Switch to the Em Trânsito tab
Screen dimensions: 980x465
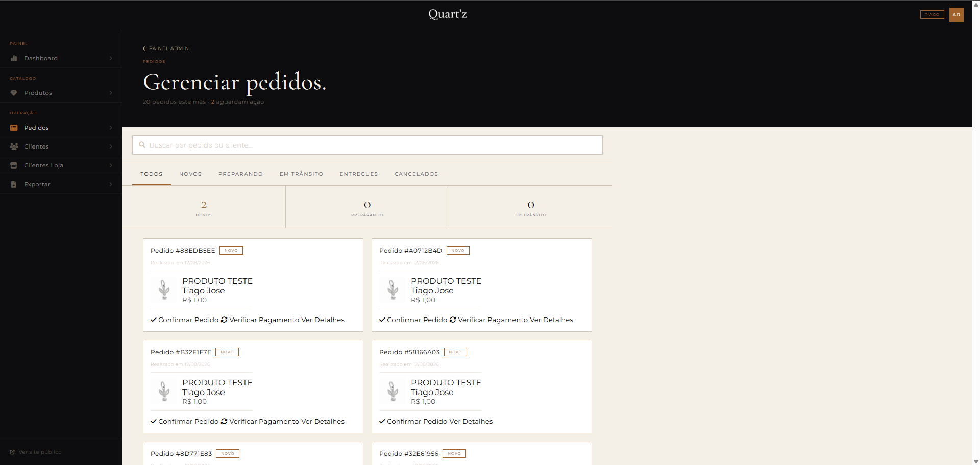coord(301,174)
